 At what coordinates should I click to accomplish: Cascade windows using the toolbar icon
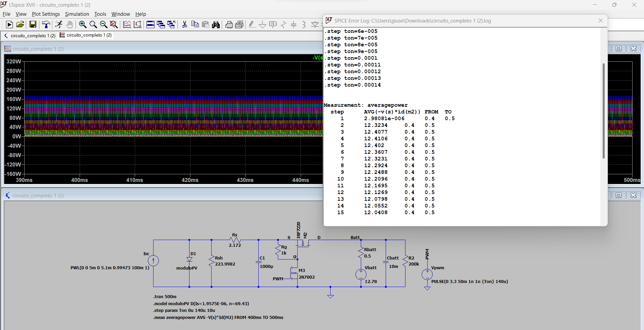click(x=161, y=25)
